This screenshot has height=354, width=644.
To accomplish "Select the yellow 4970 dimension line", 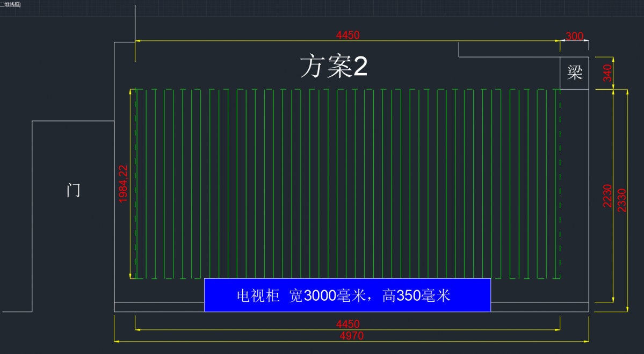I will point(215,341).
